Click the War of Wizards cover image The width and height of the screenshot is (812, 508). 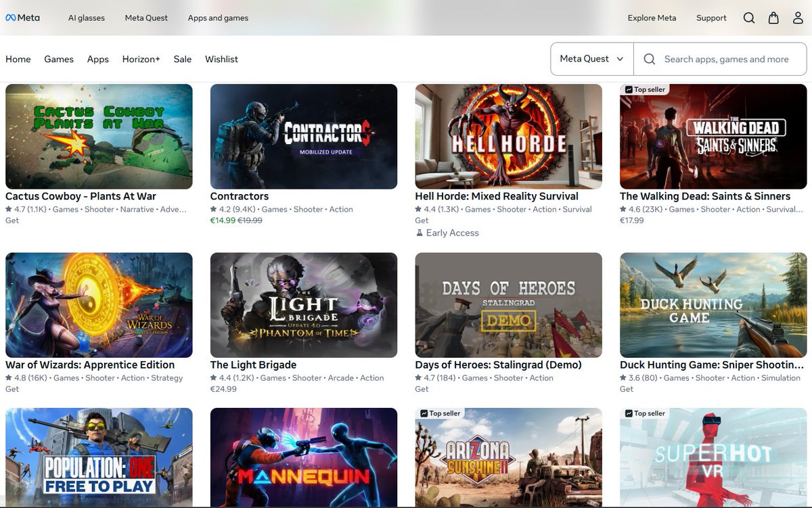pyautogui.click(x=99, y=305)
